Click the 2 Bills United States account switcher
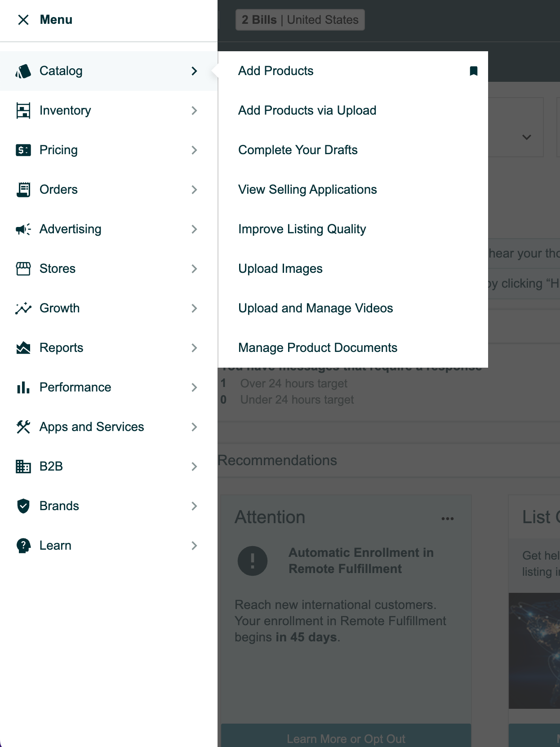The width and height of the screenshot is (560, 747). (300, 20)
